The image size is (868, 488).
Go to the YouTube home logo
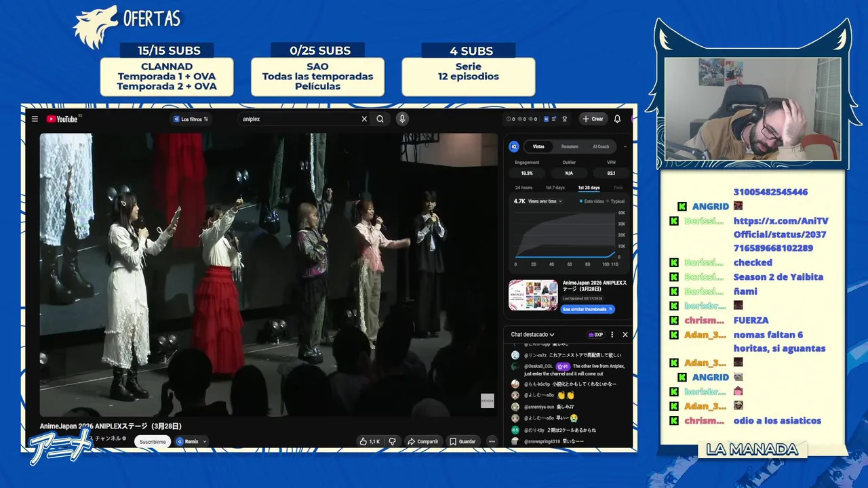[62, 119]
